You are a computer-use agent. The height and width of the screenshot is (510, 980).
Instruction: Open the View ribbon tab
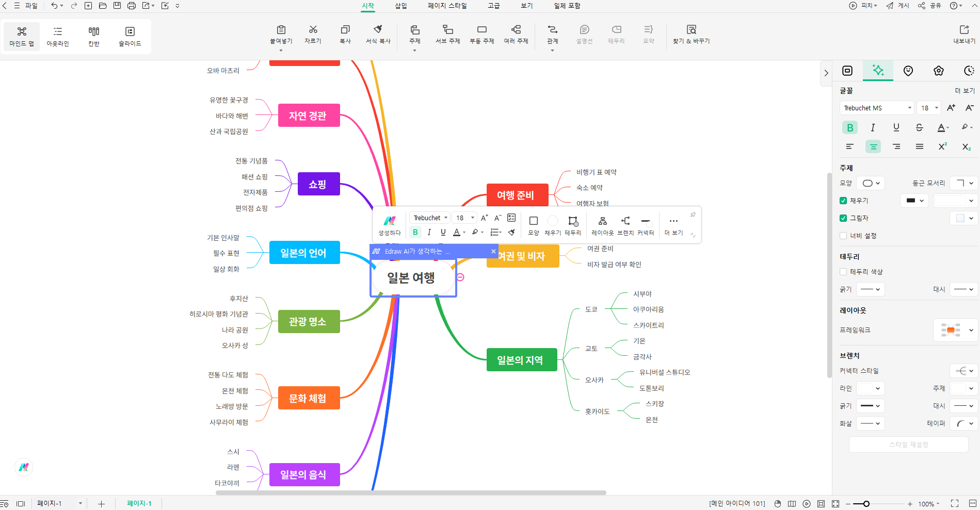tap(527, 6)
